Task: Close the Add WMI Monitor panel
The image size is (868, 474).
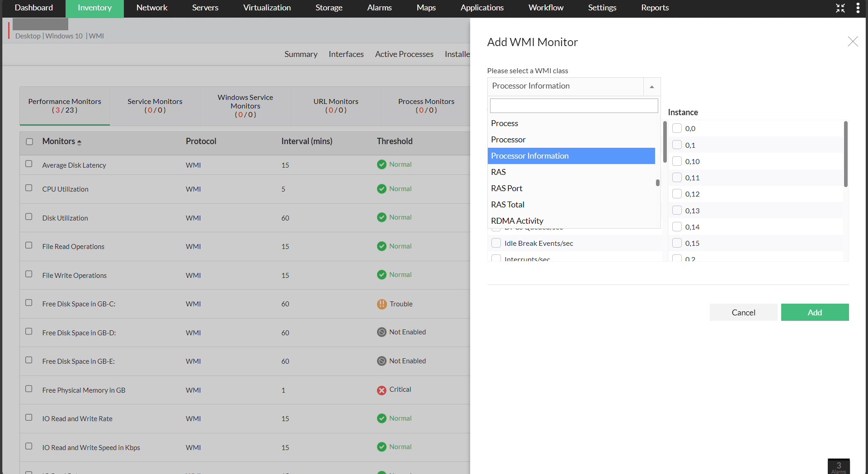Action: (853, 42)
